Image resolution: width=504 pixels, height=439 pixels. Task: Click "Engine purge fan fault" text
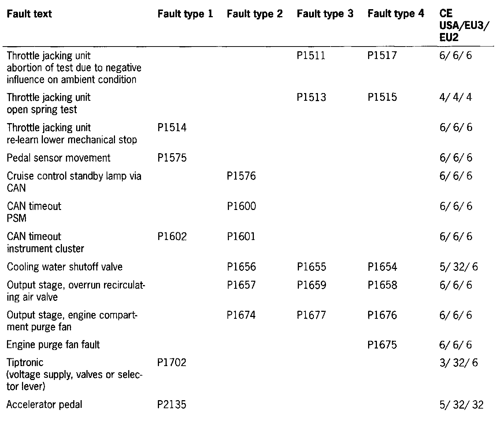(x=53, y=345)
